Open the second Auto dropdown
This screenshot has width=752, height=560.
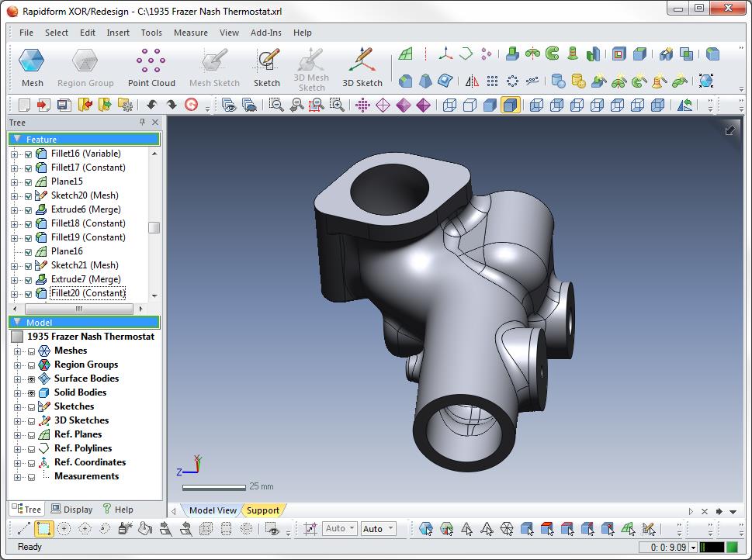click(378, 528)
